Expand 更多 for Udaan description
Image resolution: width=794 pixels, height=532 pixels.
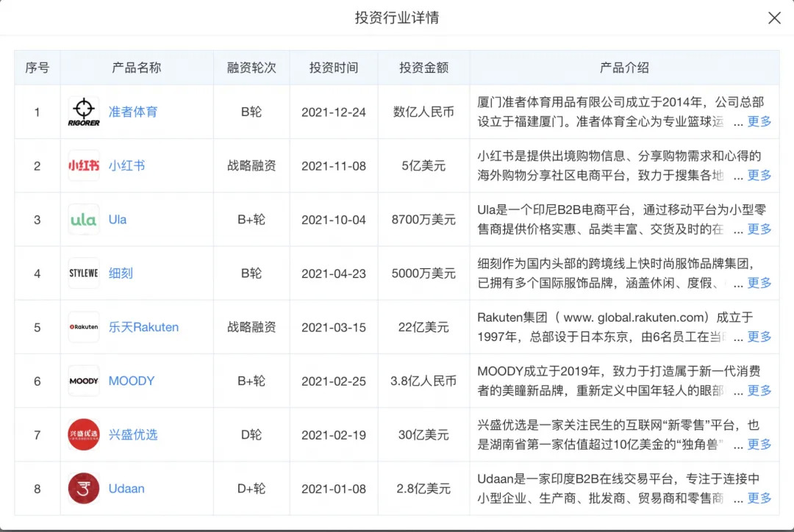click(x=759, y=498)
